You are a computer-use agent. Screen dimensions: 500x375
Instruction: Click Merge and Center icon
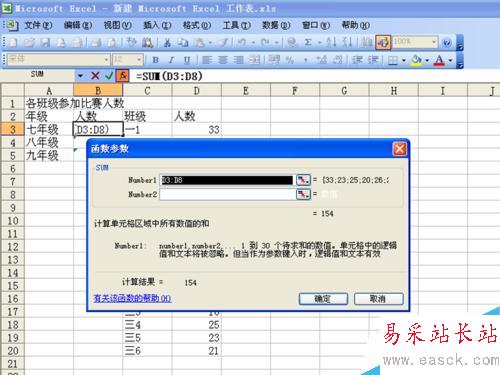255,60
